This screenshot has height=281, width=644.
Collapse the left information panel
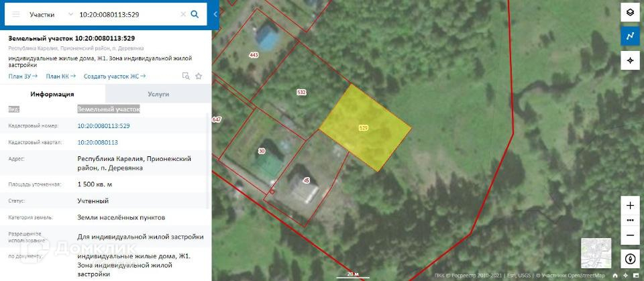[215, 14]
